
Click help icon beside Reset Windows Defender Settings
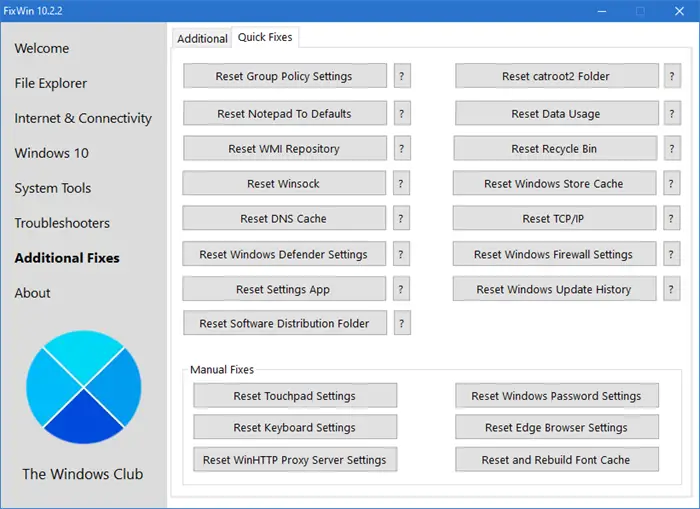[x=401, y=254]
